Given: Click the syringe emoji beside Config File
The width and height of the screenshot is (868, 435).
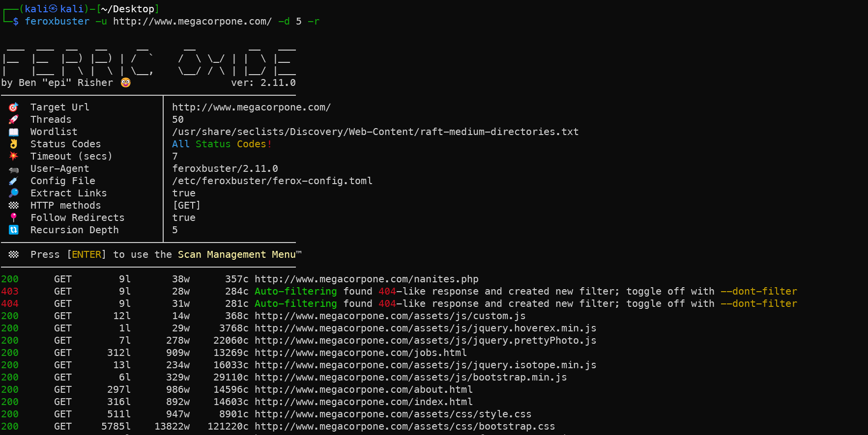Looking at the screenshot, I should point(14,181).
